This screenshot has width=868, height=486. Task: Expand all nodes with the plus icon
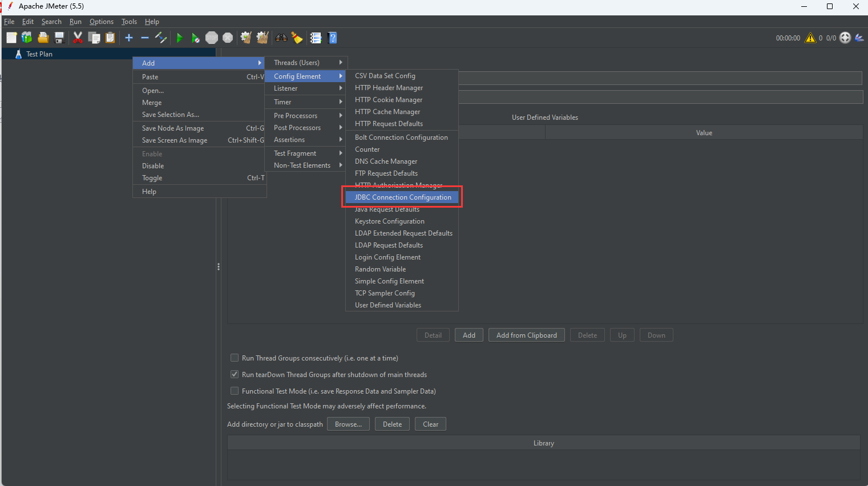tap(129, 38)
